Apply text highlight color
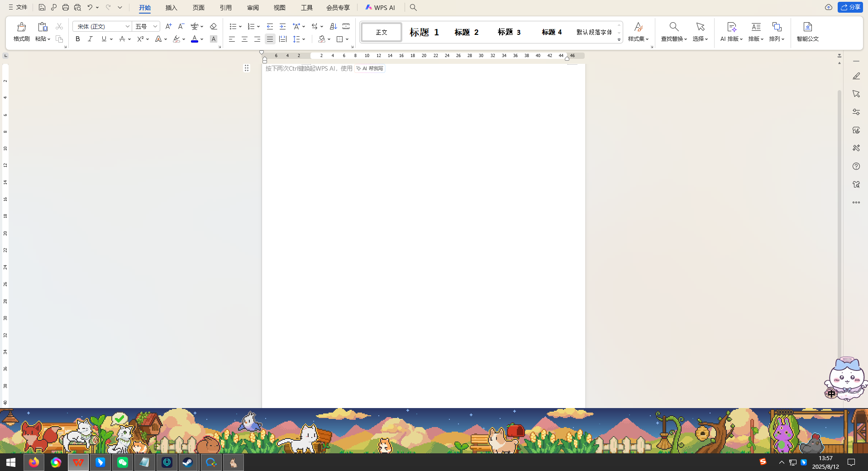868x471 pixels. [176, 39]
